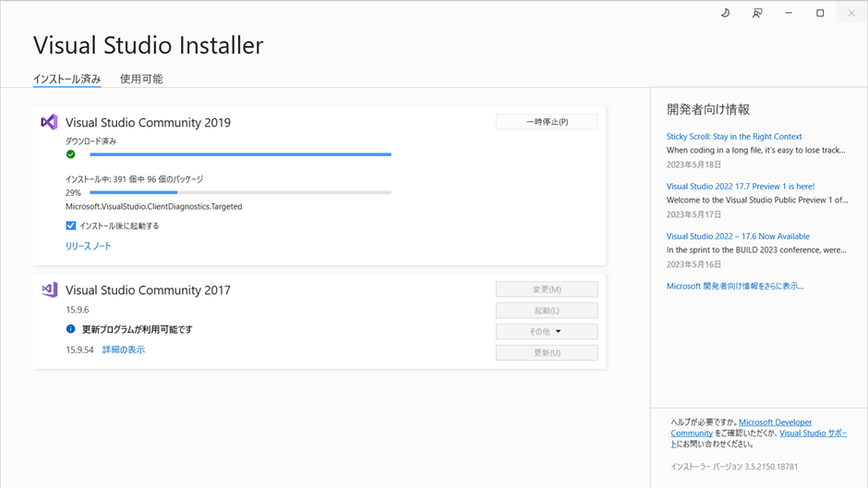Toggle dark theme moon icon in title bar
Viewport: 868px width, 488px height.
725,13
